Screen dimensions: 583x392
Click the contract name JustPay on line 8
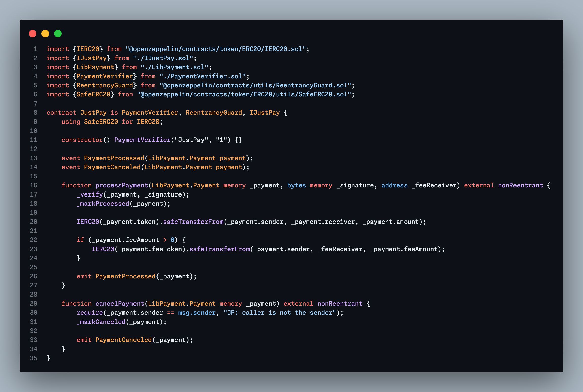(x=94, y=113)
